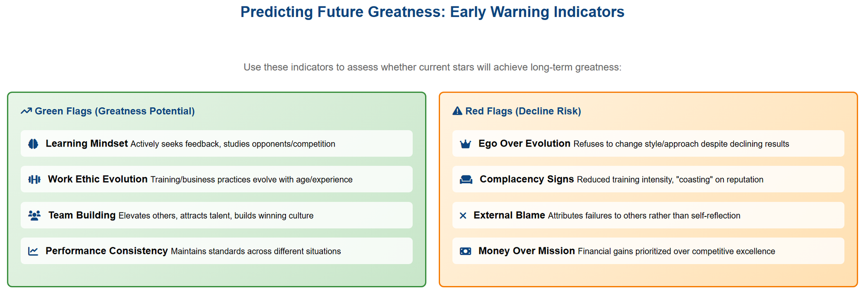
Task: Click the Money Over Mission card description
Action: pyautogui.click(x=676, y=251)
